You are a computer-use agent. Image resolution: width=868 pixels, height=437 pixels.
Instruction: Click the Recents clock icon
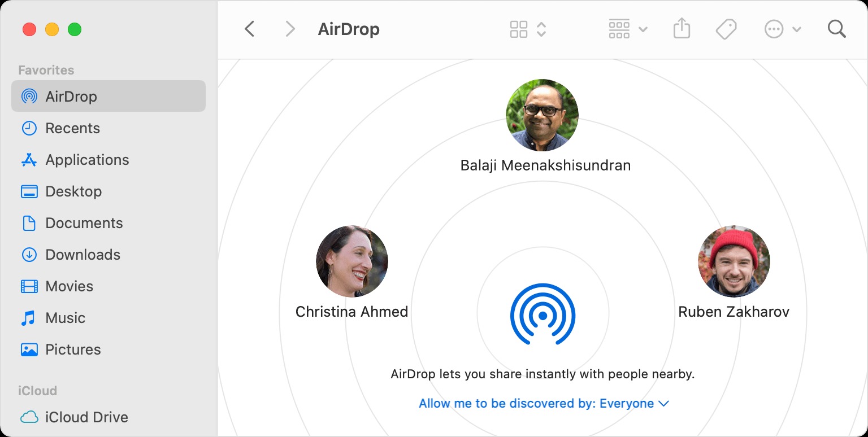click(x=29, y=128)
